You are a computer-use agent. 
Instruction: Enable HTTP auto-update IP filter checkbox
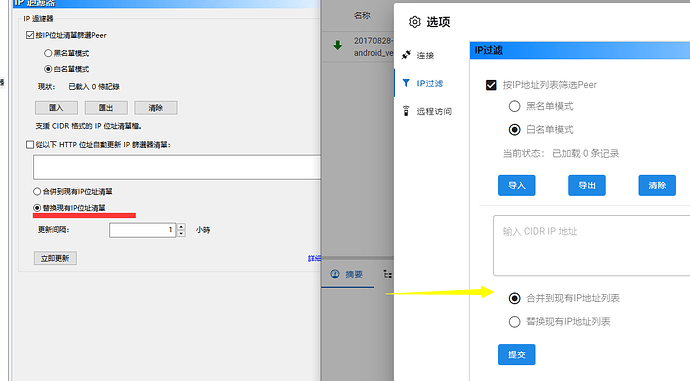point(30,144)
